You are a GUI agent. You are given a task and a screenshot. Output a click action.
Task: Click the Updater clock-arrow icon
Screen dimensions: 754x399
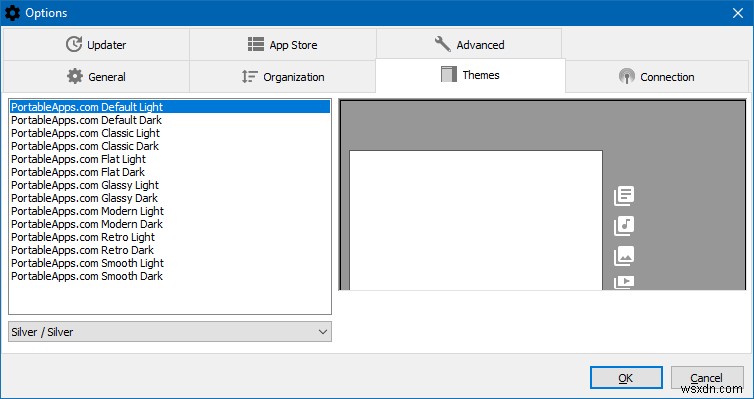[x=74, y=44]
